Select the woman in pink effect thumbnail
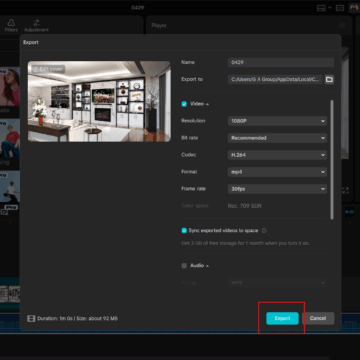360x360 pixels. click(x=10, y=87)
